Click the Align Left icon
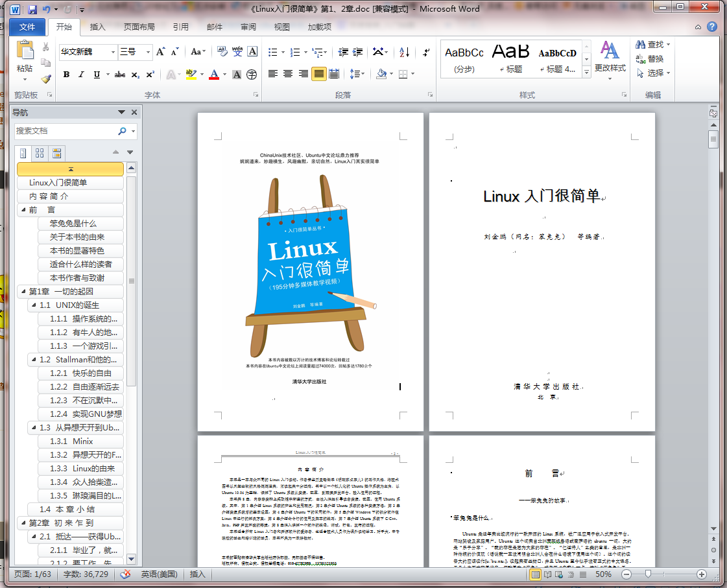 [273, 74]
